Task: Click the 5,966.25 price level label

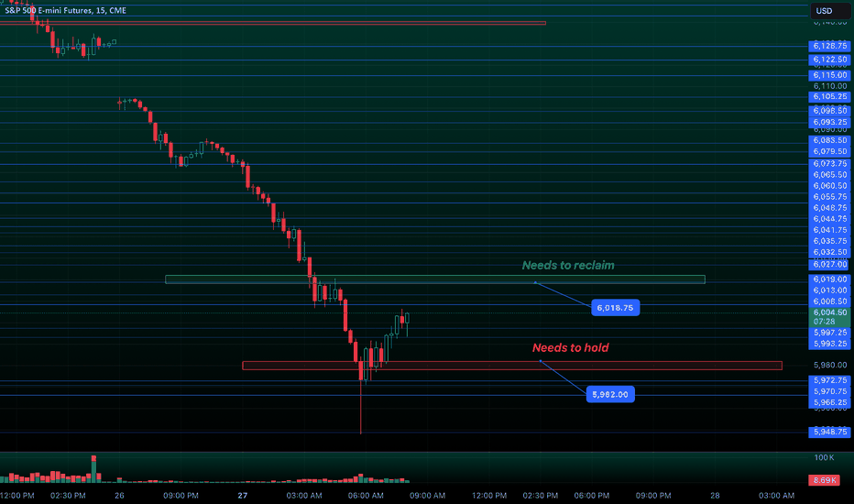Action: click(x=830, y=402)
